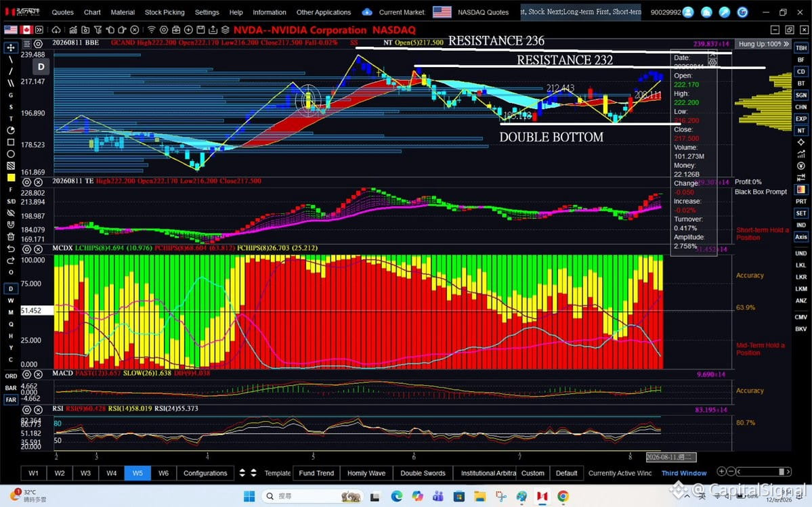Screen dimensions: 812x507
Task: Select the parallel lines drawing tool
Action: pyautogui.click(x=10, y=83)
